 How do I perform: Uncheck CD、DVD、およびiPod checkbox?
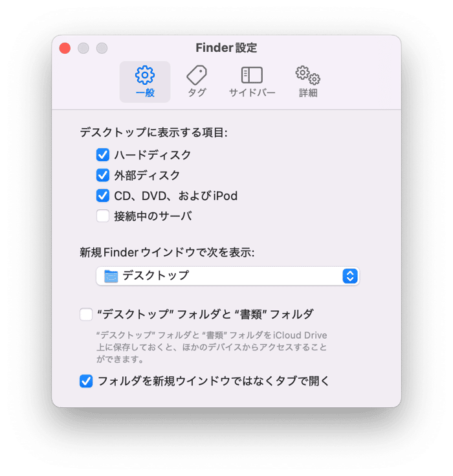tap(103, 196)
